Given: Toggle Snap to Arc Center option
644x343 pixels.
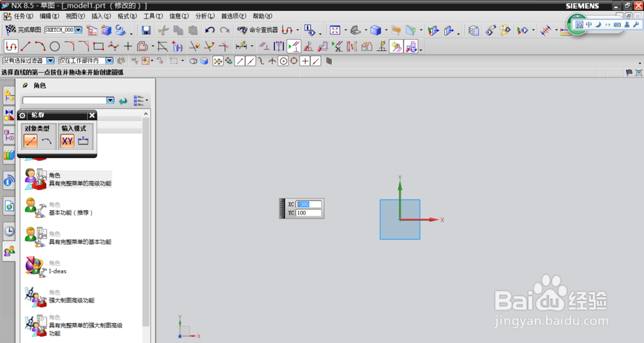Looking at the screenshot, I should tap(283, 61).
